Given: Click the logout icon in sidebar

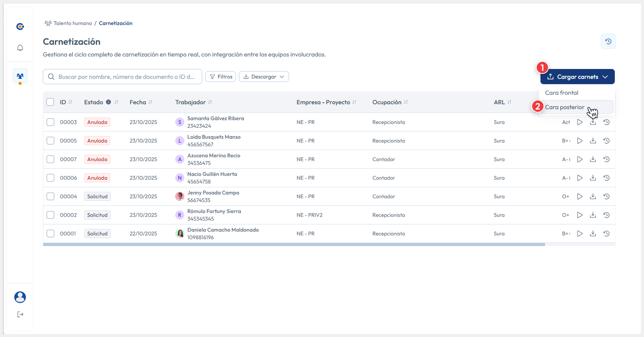Looking at the screenshot, I should tap(20, 314).
